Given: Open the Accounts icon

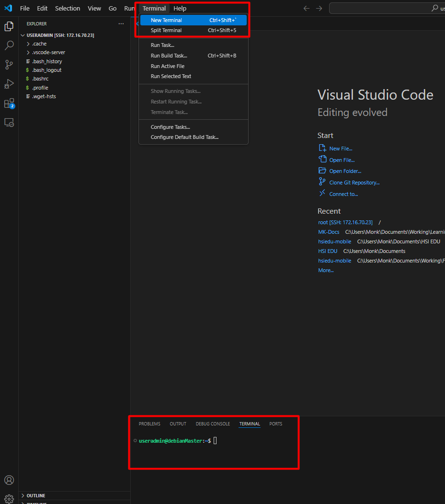Looking at the screenshot, I should coord(9,480).
